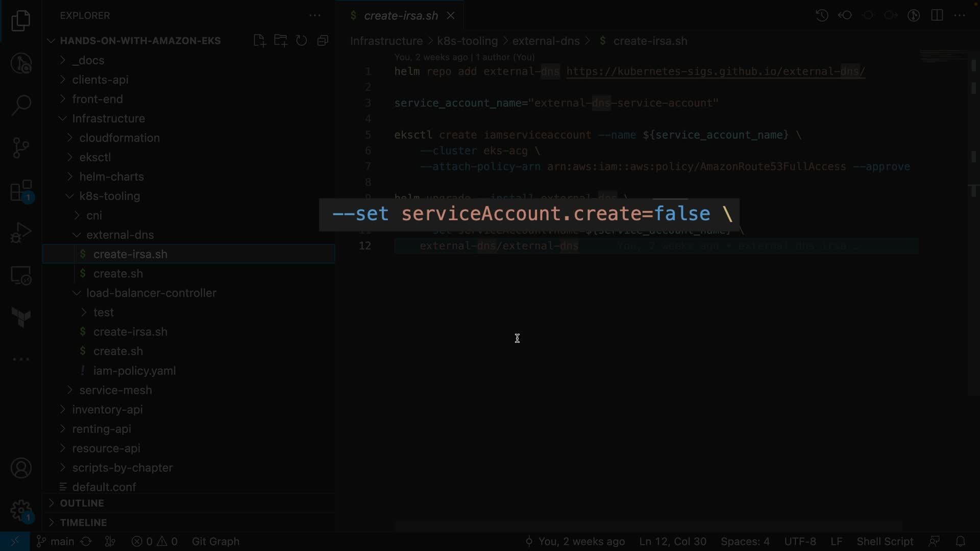Viewport: 980px width, 551px height.
Task: Open the Source Control view
Action: click(21, 148)
